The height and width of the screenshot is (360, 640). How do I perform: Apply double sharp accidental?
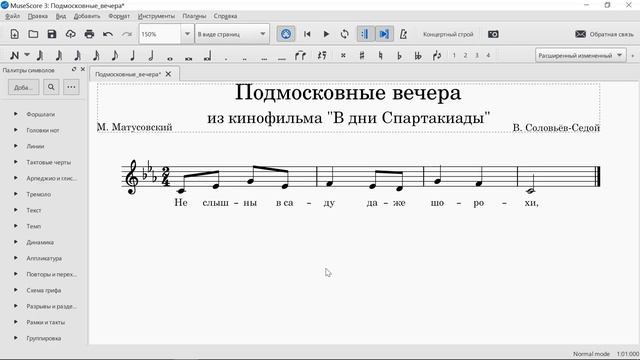(x=343, y=56)
